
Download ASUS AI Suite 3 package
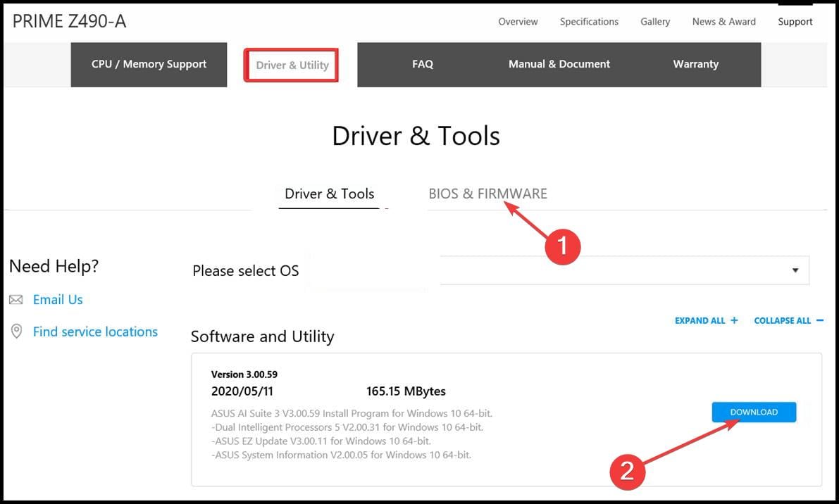click(x=753, y=412)
